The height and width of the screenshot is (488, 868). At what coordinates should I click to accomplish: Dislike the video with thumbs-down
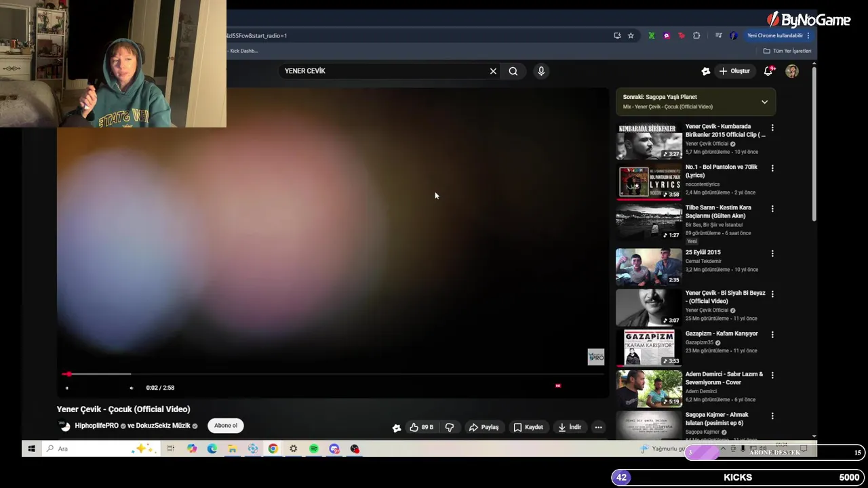tap(449, 427)
